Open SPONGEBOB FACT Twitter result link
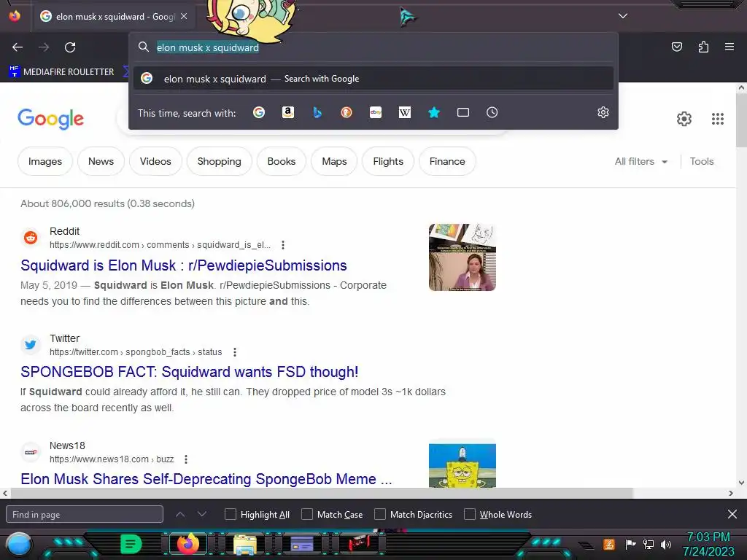Image resolution: width=747 pixels, height=560 pixels. (x=190, y=372)
